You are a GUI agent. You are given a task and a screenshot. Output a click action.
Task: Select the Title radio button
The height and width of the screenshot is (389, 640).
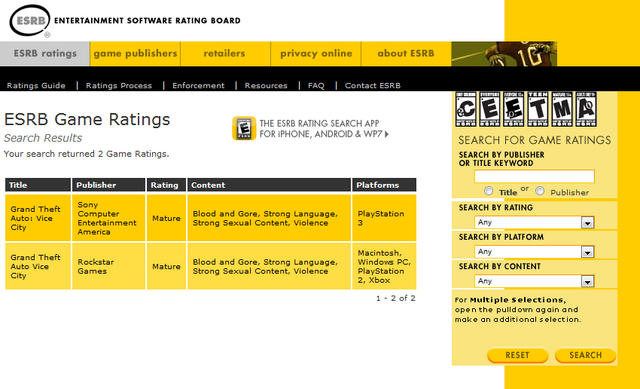(489, 191)
